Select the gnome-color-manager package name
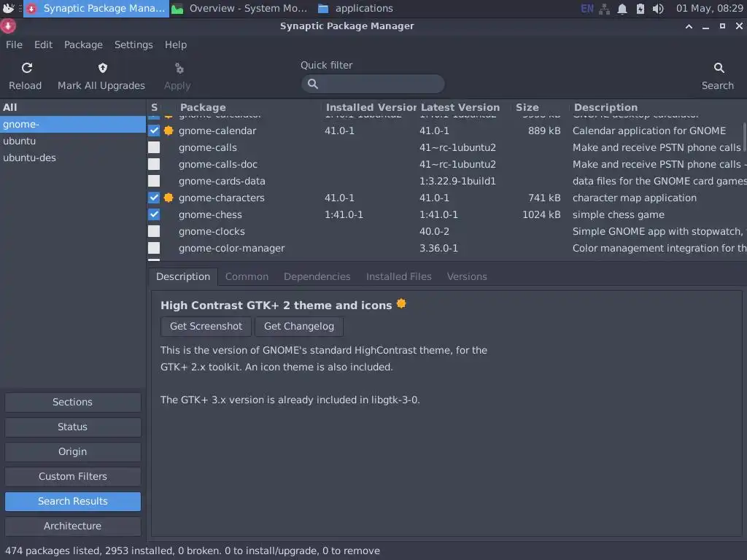Image resolution: width=747 pixels, height=560 pixels. 231,248
